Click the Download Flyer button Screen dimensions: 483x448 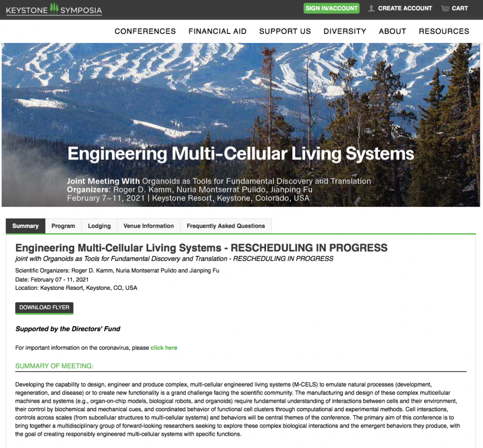(44, 308)
